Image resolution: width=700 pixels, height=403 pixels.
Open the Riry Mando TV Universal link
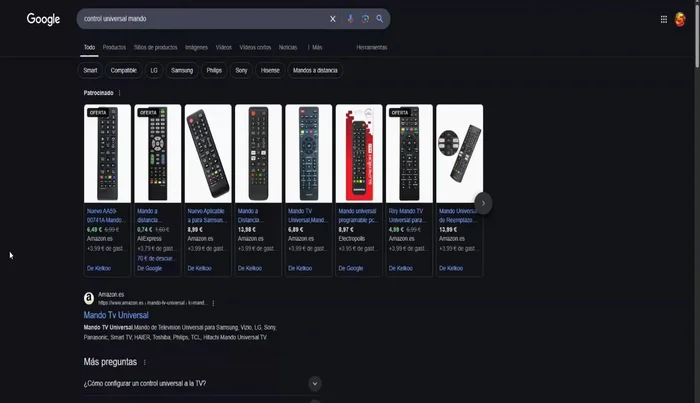(408, 216)
